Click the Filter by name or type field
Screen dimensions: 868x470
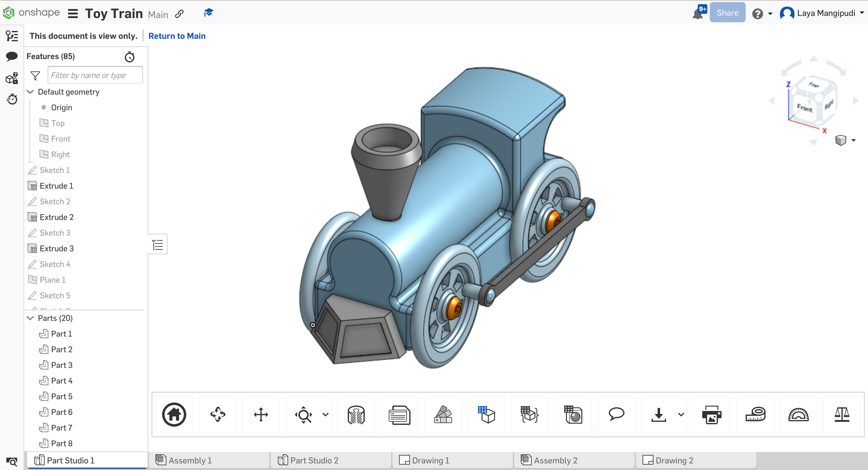tap(95, 75)
